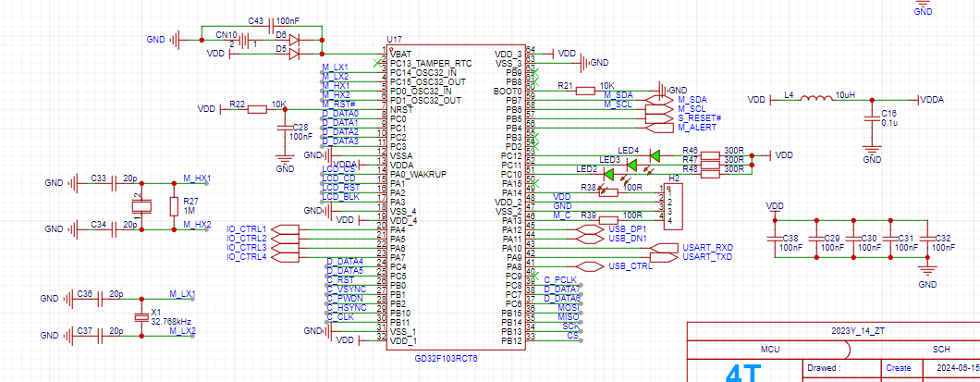
Task: Select the R27 resistor symbol
Action: tap(174, 206)
